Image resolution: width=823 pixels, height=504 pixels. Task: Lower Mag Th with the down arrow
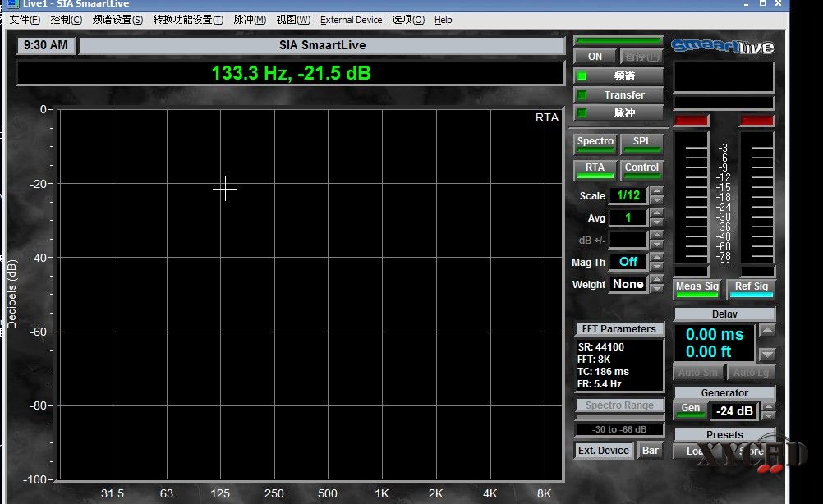[656, 266]
